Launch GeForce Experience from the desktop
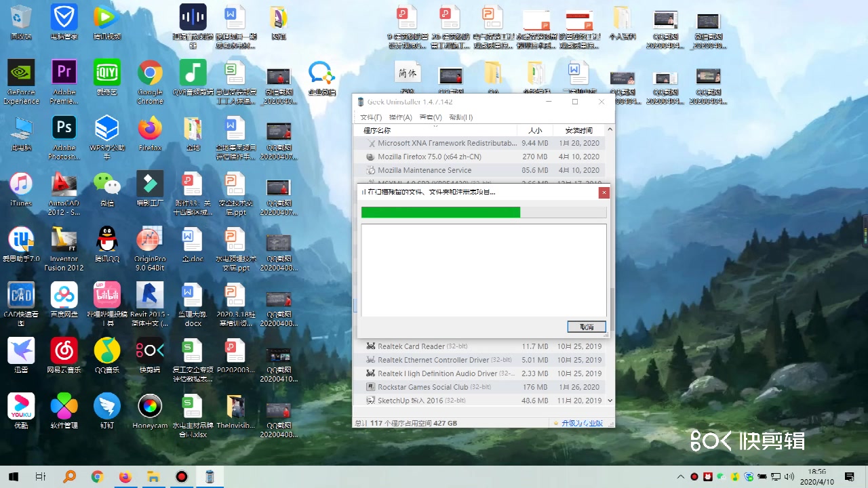This screenshot has height=488, width=868. coord(21,81)
